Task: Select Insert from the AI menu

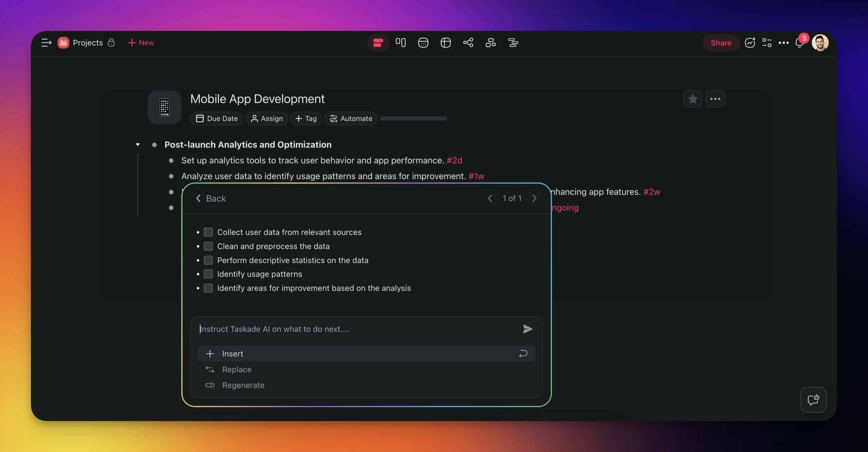Action: (x=233, y=354)
